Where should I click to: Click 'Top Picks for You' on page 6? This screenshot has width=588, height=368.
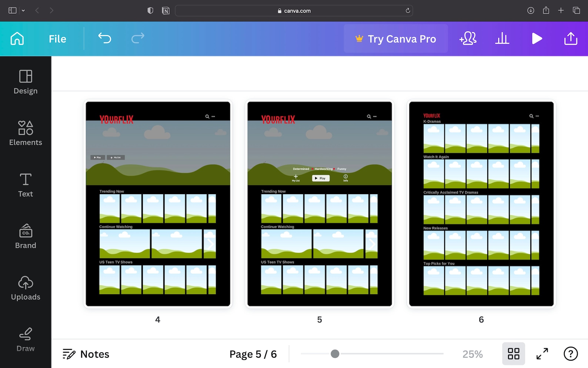pyautogui.click(x=439, y=263)
